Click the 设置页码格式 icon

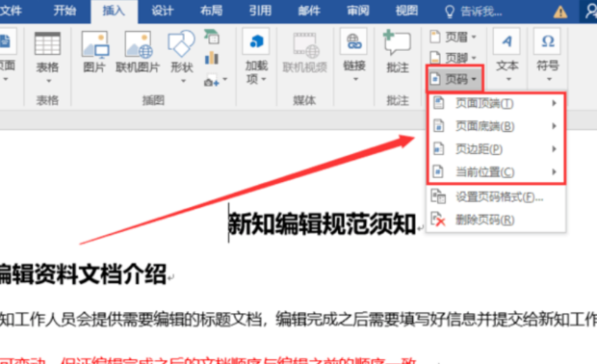(x=438, y=196)
